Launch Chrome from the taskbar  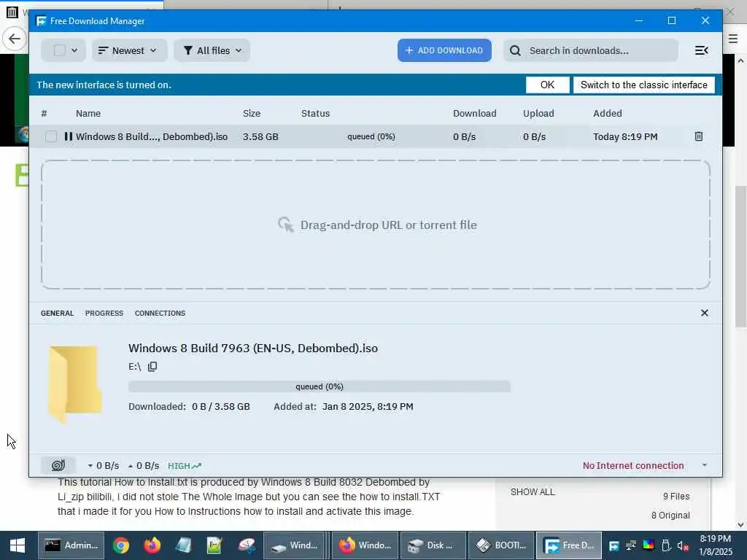point(121,545)
